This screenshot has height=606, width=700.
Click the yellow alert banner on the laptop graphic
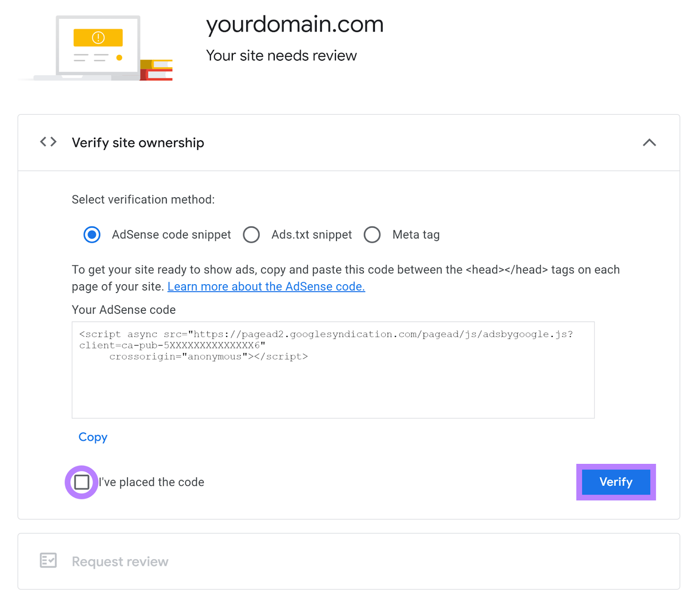[x=98, y=38]
